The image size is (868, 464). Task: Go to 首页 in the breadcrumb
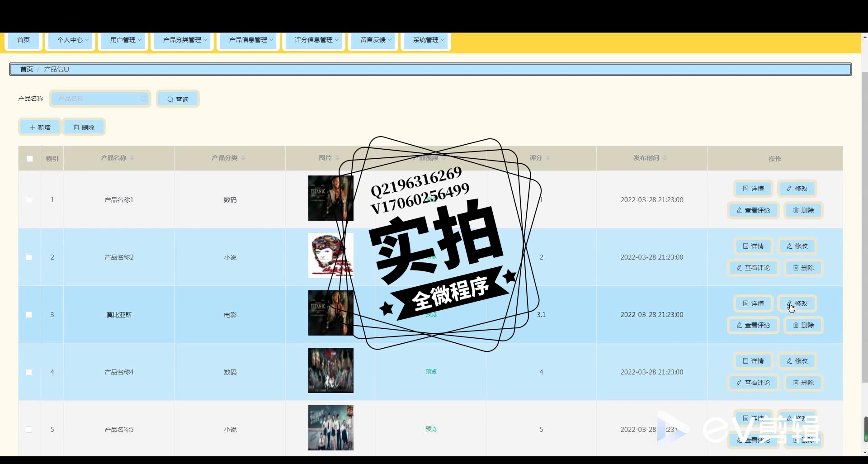pyautogui.click(x=27, y=69)
